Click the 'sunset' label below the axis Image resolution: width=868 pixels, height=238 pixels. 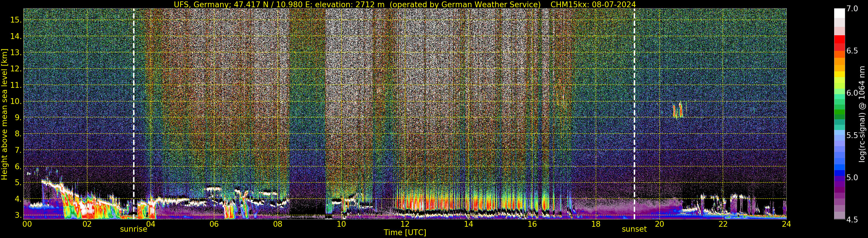pos(634,229)
